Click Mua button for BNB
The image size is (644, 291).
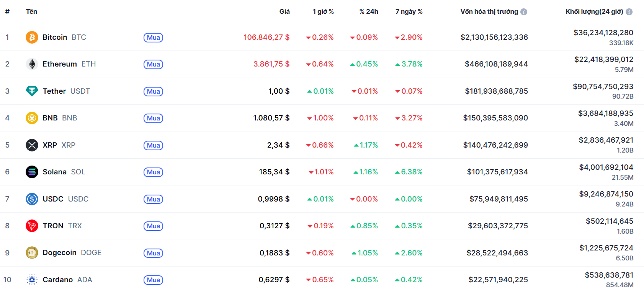click(153, 118)
